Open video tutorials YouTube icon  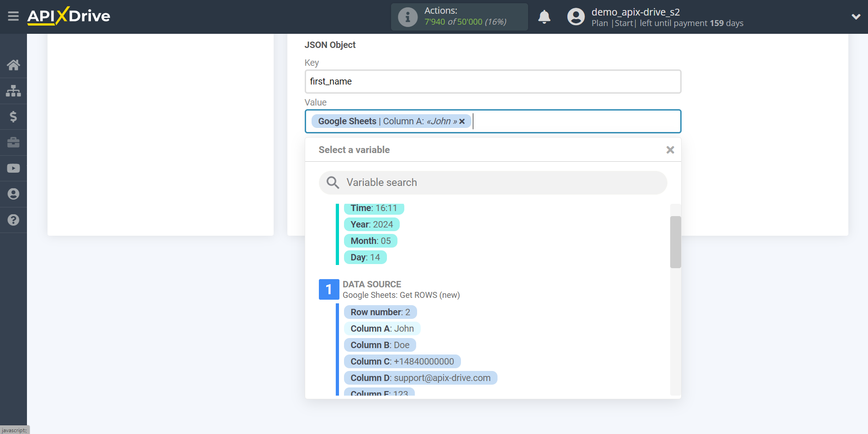(13, 168)
